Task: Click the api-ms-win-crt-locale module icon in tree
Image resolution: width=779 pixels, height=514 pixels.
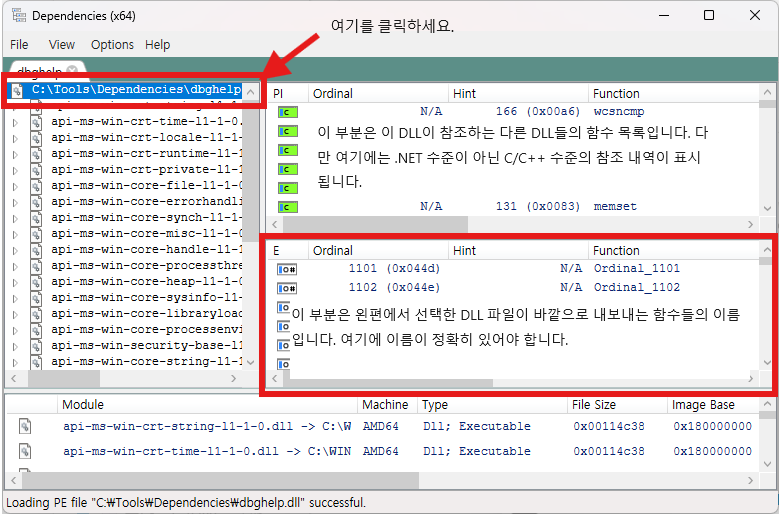Action: (x=36, y=138)
